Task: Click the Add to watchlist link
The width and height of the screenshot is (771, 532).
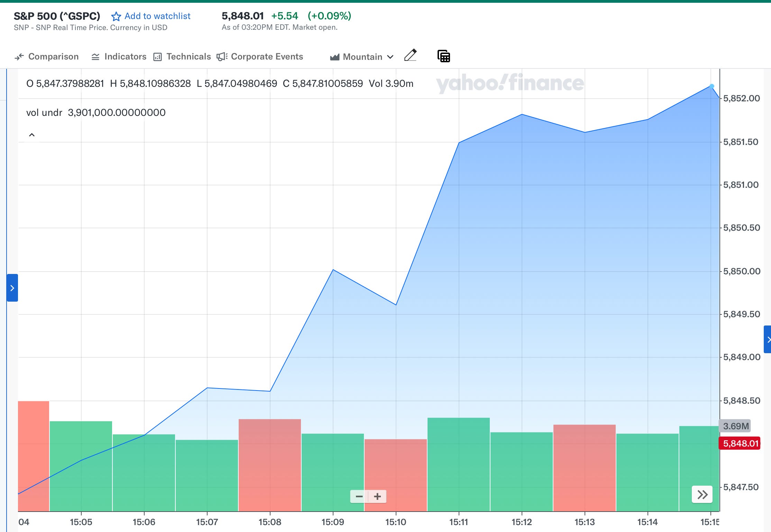Action: pyautogui.click(x=157, y=16)
